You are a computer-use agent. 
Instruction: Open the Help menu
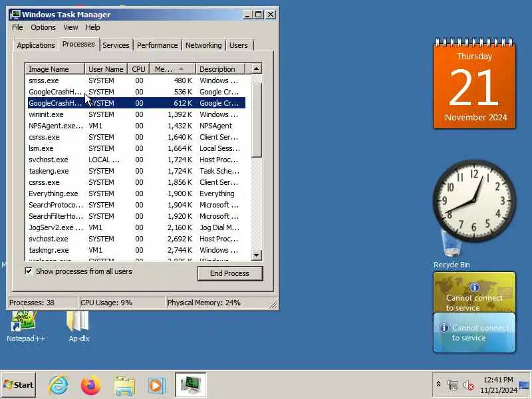coord(92,27)
